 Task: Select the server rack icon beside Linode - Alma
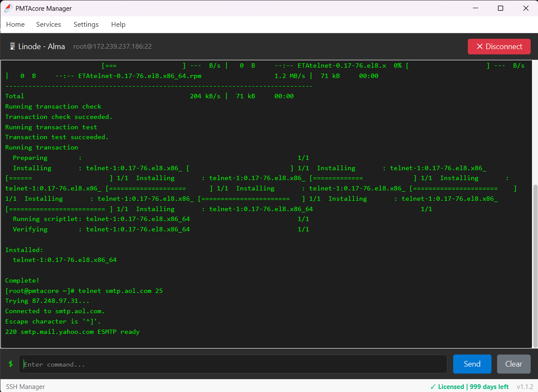(13, 46)
